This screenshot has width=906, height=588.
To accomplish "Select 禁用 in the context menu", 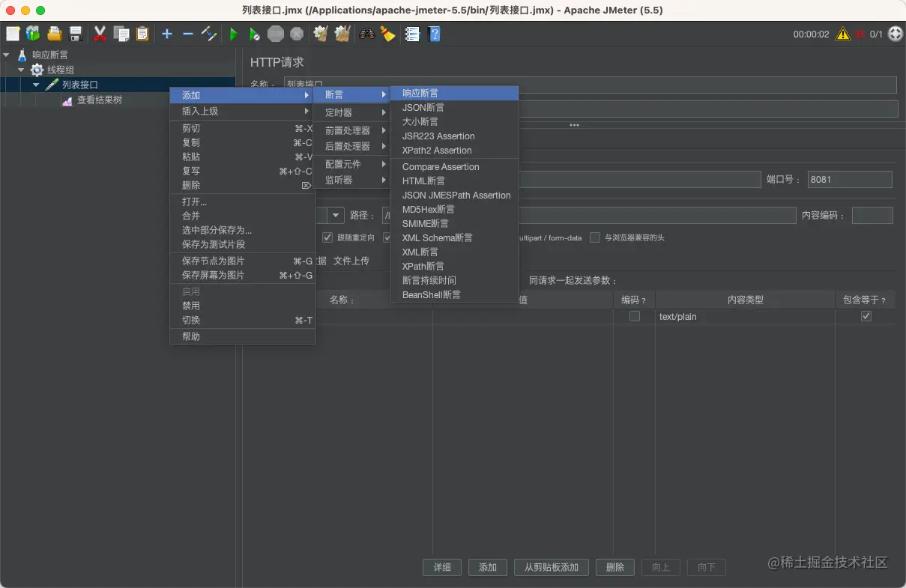I will click(x=243, y=306).
